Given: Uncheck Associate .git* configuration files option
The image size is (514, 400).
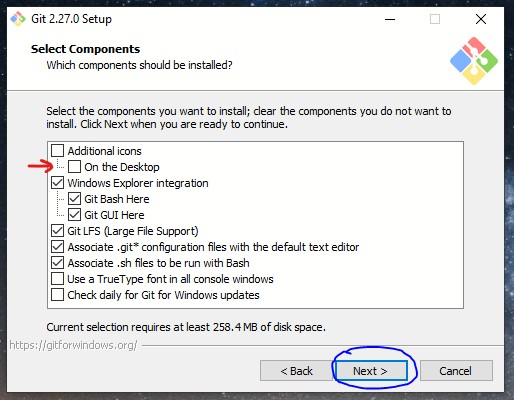Looking at the screenshot, I should click(x=57, y=247).
